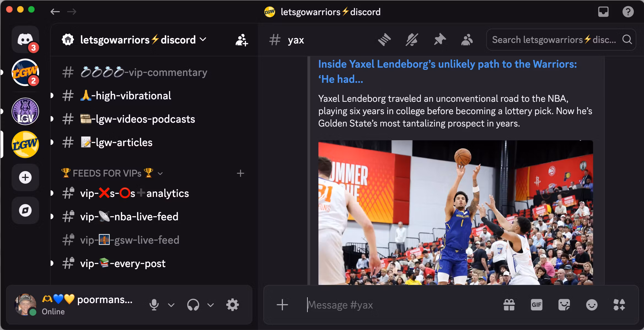Open the sticker picker icon

[564, 305]
